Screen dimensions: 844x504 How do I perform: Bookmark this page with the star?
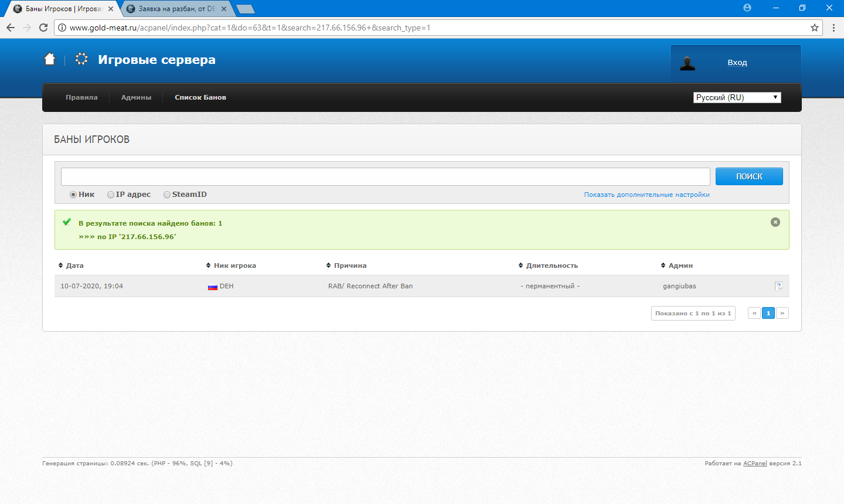(814, 28)
